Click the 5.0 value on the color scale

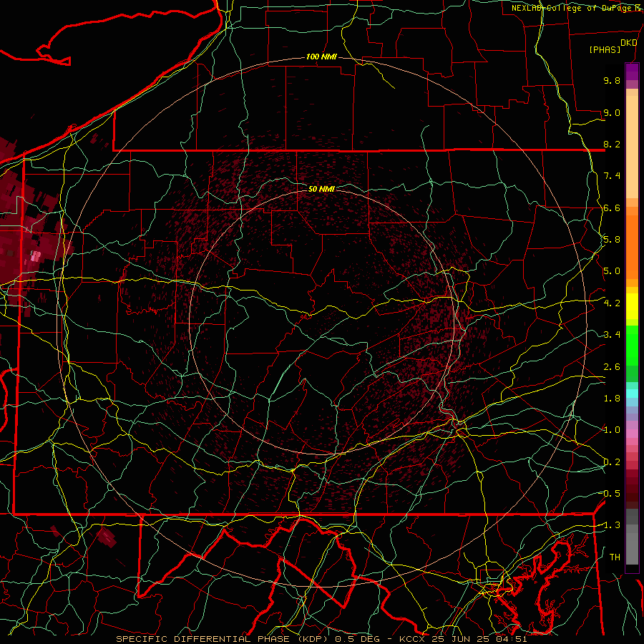pos(612,271)
